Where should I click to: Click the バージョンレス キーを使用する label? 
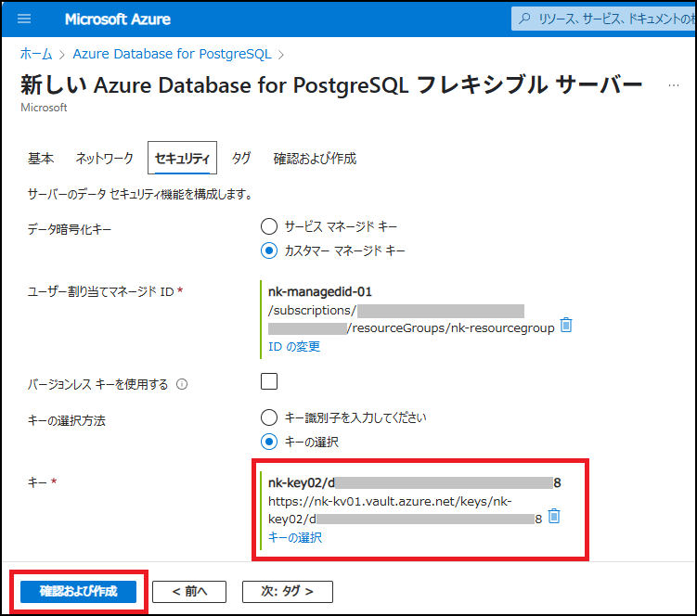(x=97, y=384)
